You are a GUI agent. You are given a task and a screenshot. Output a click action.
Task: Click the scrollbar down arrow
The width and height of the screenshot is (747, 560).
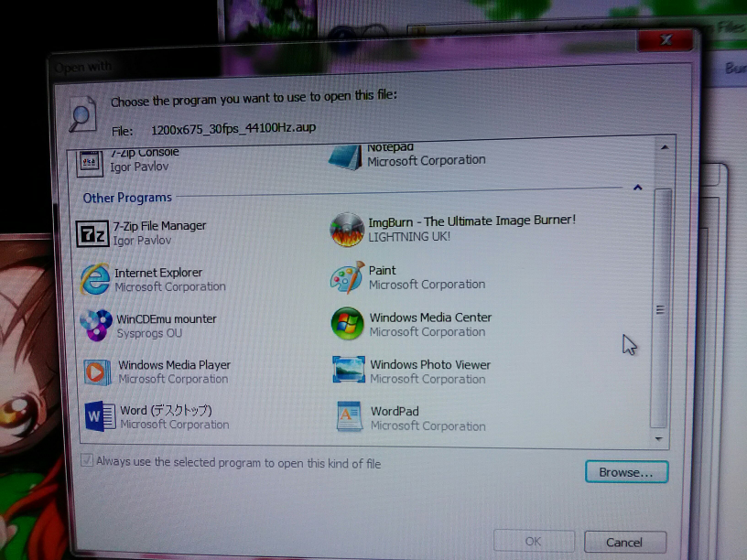[x=658, y=440]
